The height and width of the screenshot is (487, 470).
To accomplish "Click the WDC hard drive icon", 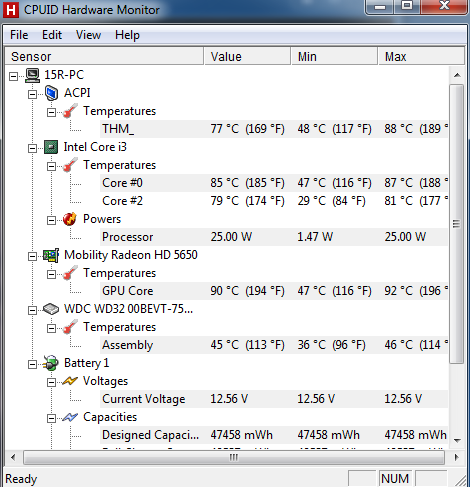I will click(51, 309).
